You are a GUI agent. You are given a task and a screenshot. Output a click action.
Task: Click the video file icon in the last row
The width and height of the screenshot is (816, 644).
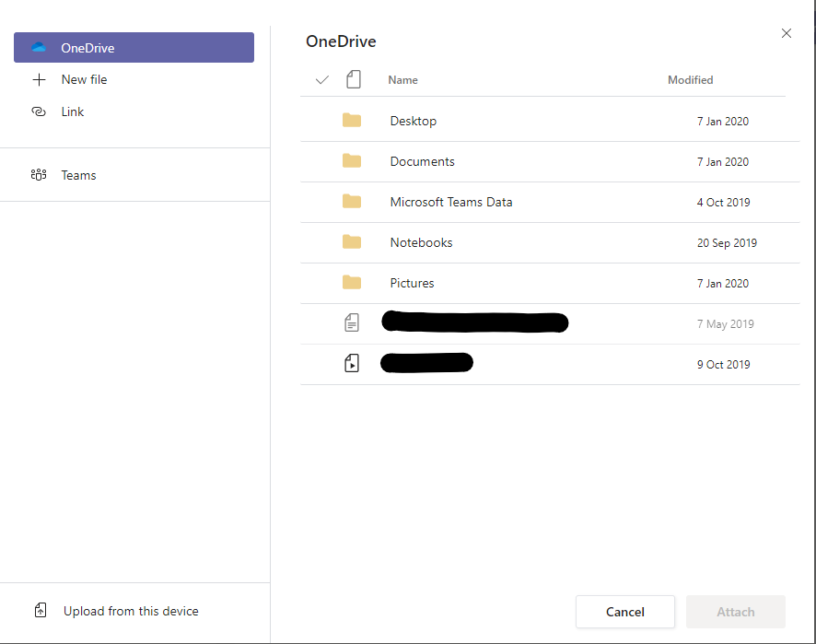(x=353, y=362)
